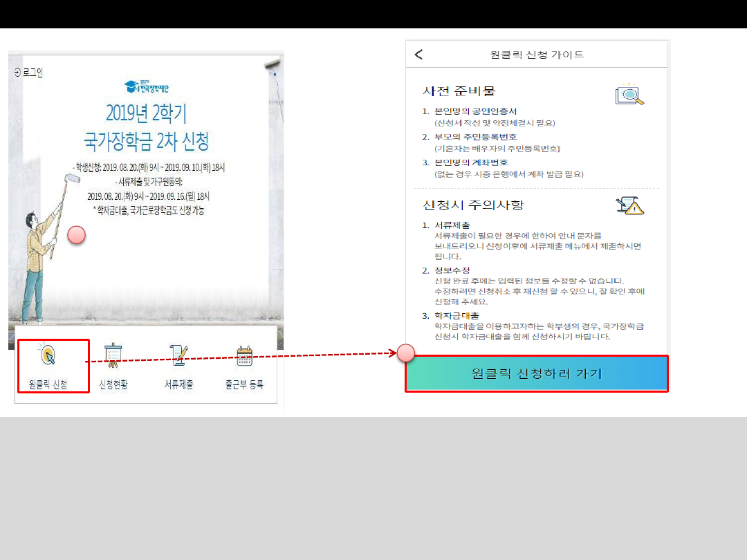Select the 신청현황 menu label
The width and height of the screenshot is (747, 560).
click(113, 384)
